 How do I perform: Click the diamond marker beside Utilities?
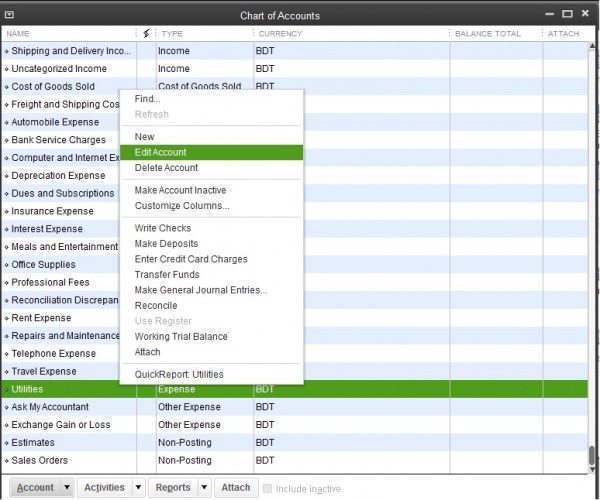pos(6,389)
